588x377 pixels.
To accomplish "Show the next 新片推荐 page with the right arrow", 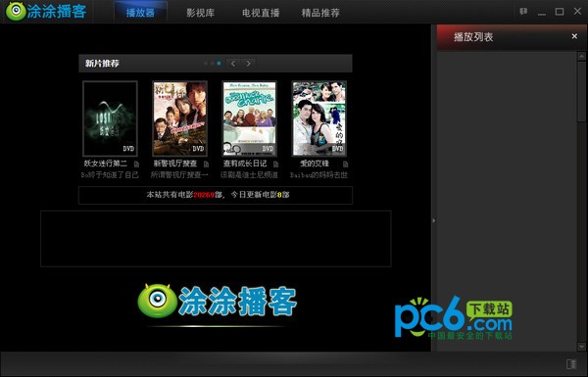I will click(x=248, y=64).
